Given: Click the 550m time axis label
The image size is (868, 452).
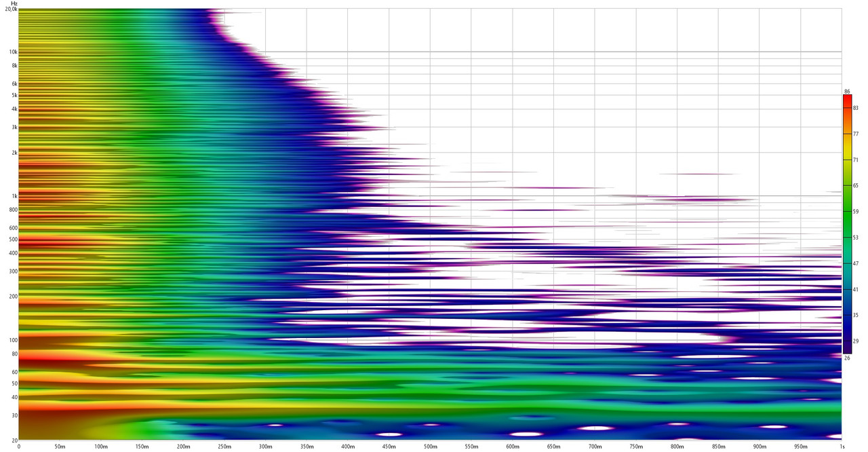Looking at the screenshot, I should (471, 447).
